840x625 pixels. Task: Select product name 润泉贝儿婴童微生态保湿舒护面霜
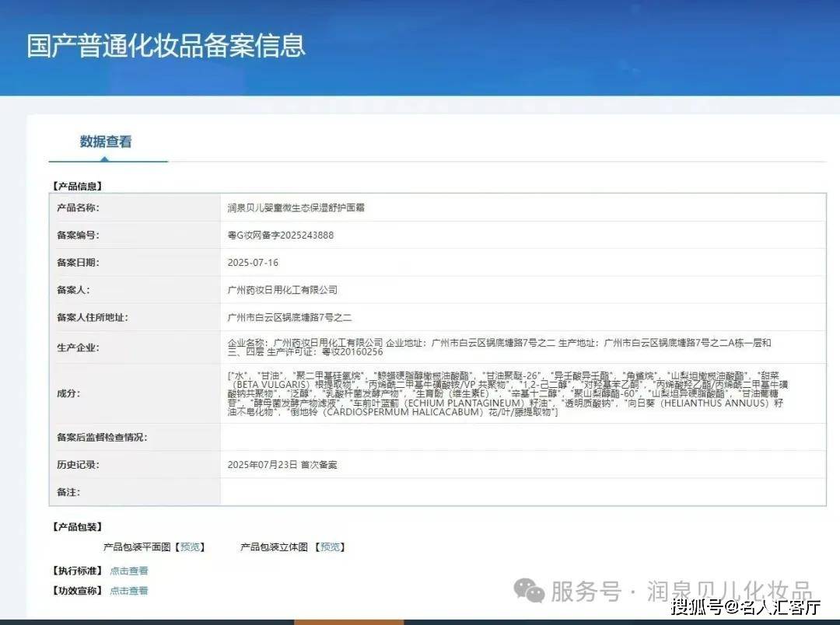coord(296,208)
